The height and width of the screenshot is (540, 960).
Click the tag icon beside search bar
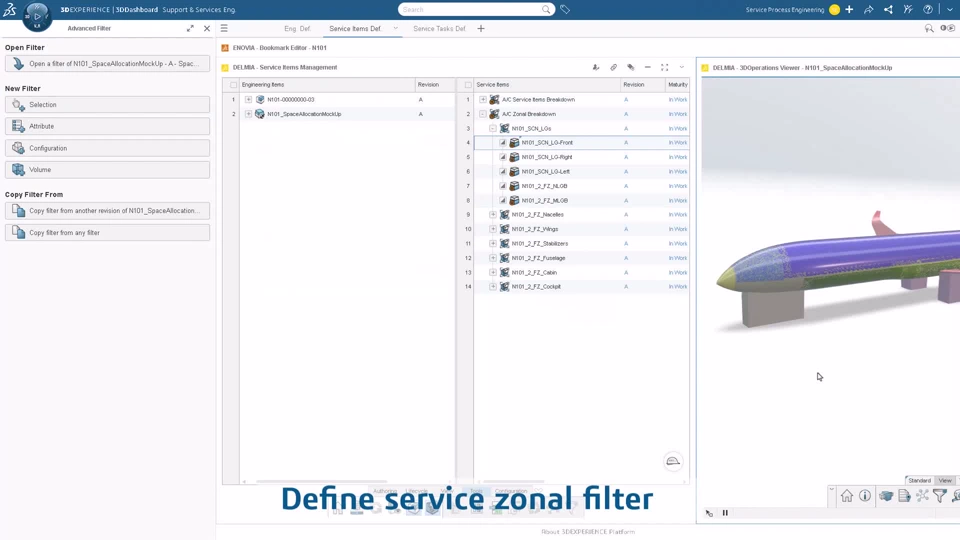[x=565, y=9]
